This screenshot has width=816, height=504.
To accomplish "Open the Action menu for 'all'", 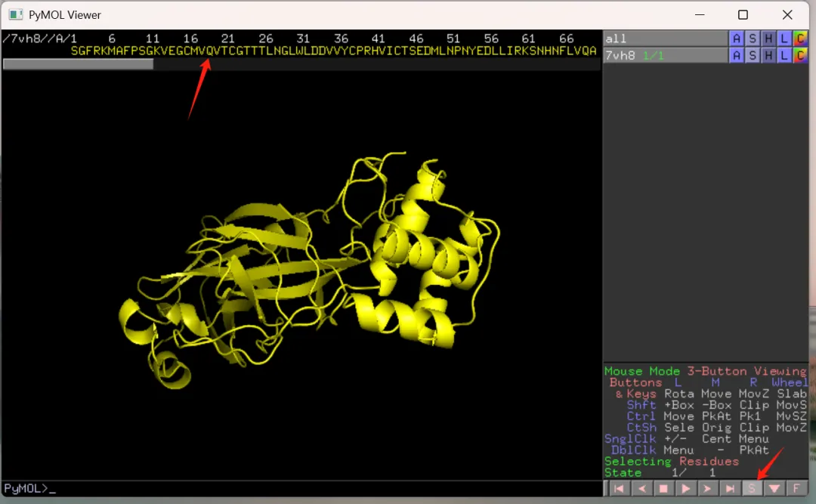I will [x=737, y=38].
